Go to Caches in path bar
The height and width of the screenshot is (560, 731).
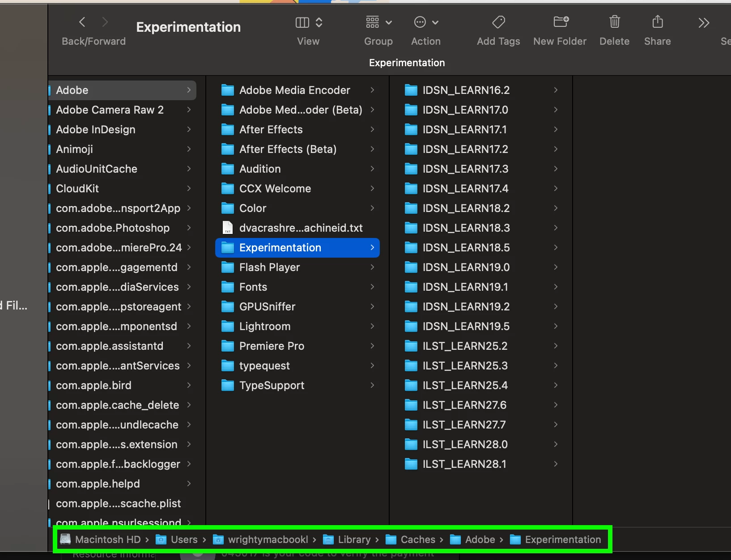410,540
